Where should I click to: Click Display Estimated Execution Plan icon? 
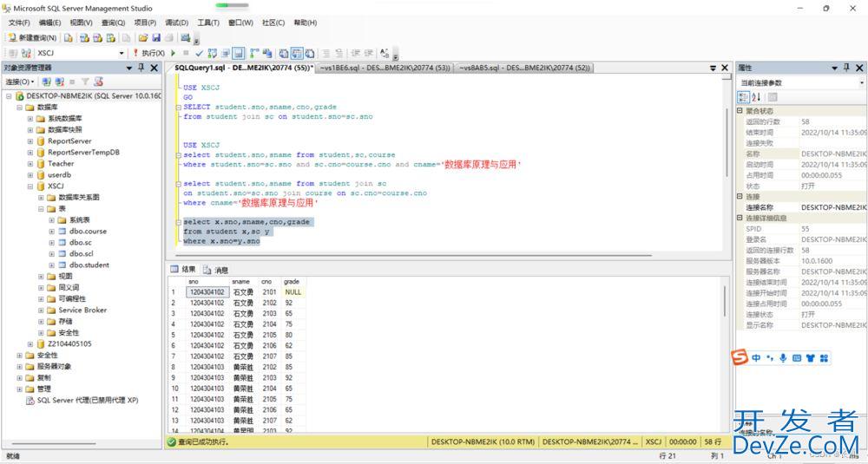[212, 53]
